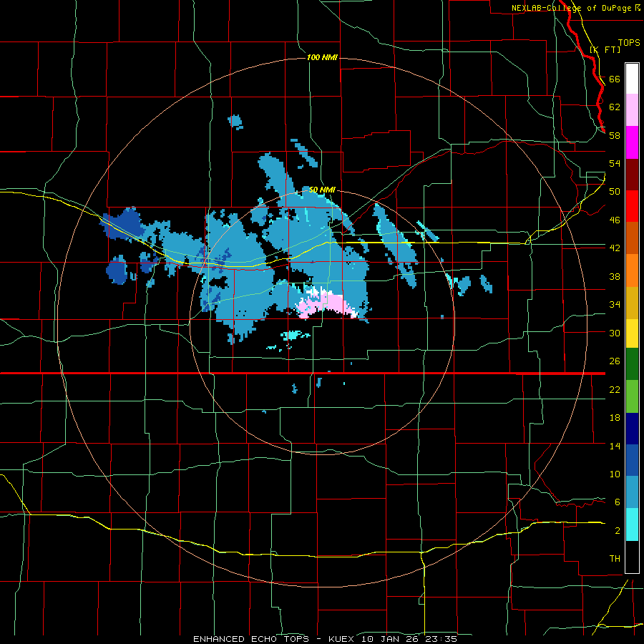Click the orange legend band below 42
Screen dimensions: 644x644
coord(632,270)
